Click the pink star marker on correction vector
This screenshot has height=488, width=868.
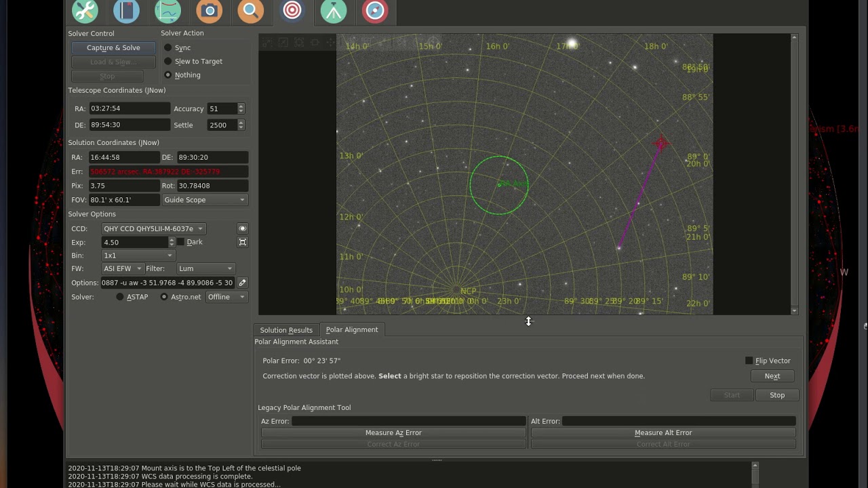pos(661,142)
